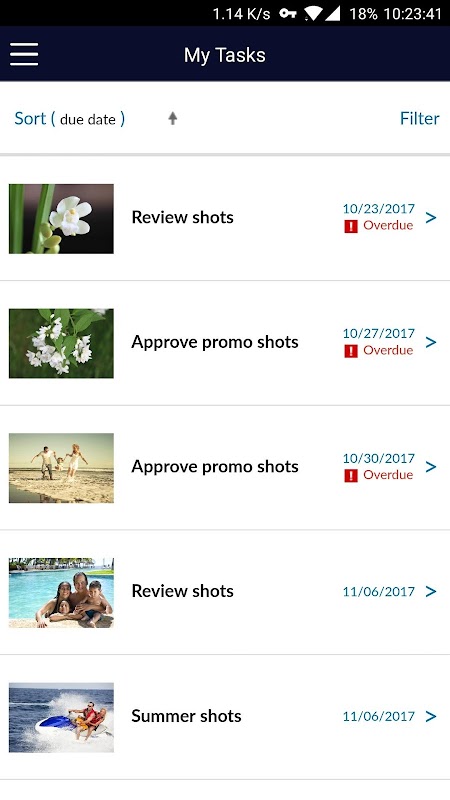
Task: Tap the overdue alert icon for 10/27/2017
Action: point(351,351)
